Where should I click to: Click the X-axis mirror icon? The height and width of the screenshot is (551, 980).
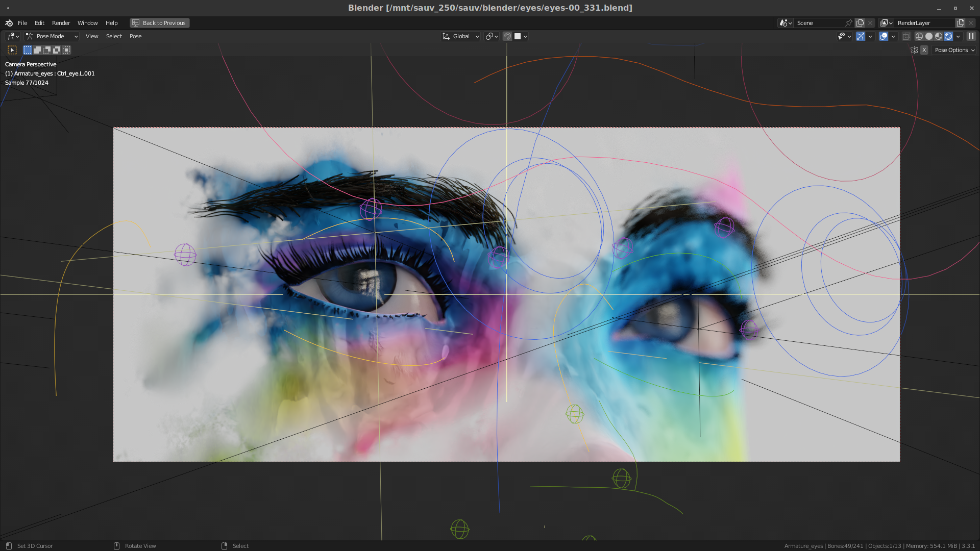(x=914, y=50)
